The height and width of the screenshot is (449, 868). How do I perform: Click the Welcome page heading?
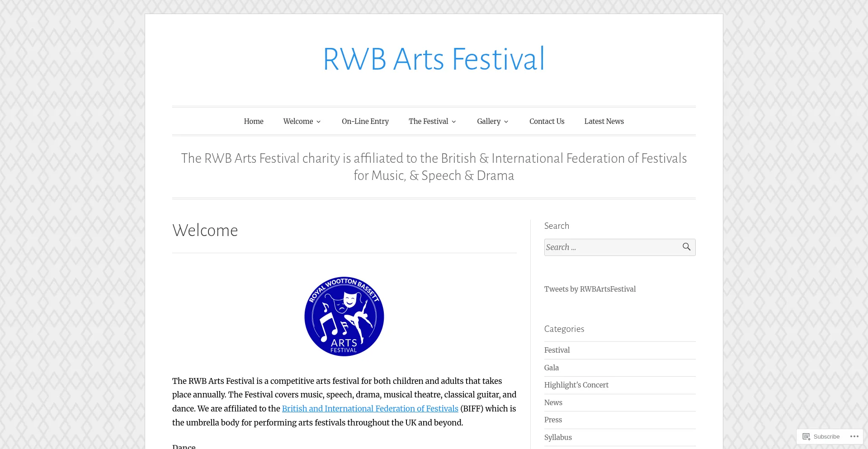tap(205, 230)
